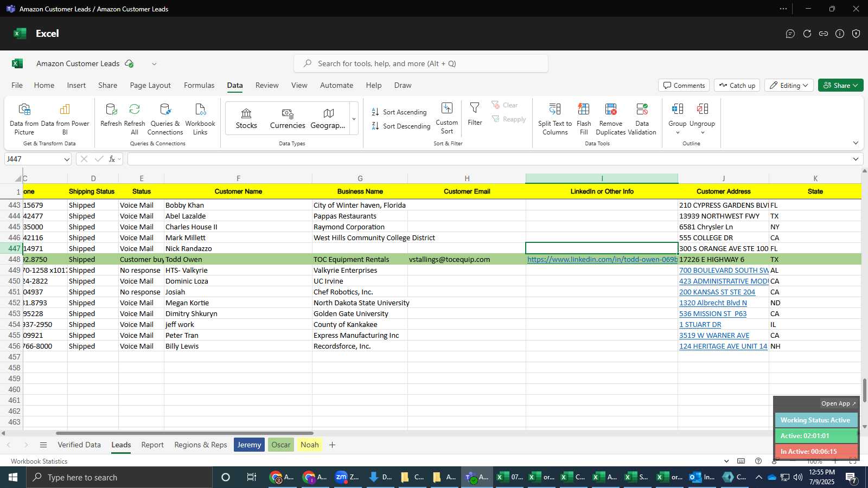868x488 pixels.
Task: Click the horizontal scrollbar thumb
Action: pos(184,433)
